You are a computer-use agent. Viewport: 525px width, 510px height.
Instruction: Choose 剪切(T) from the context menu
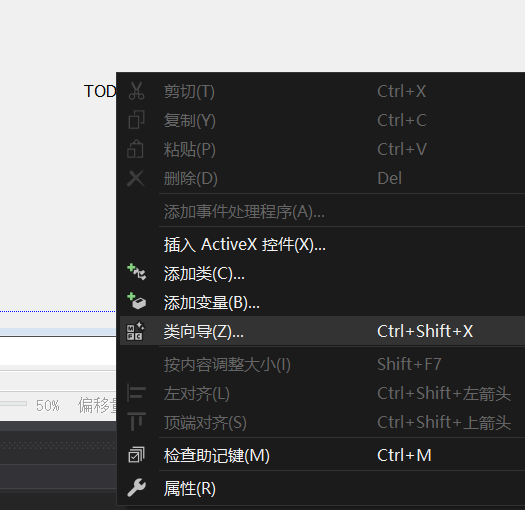pos(322,91)
